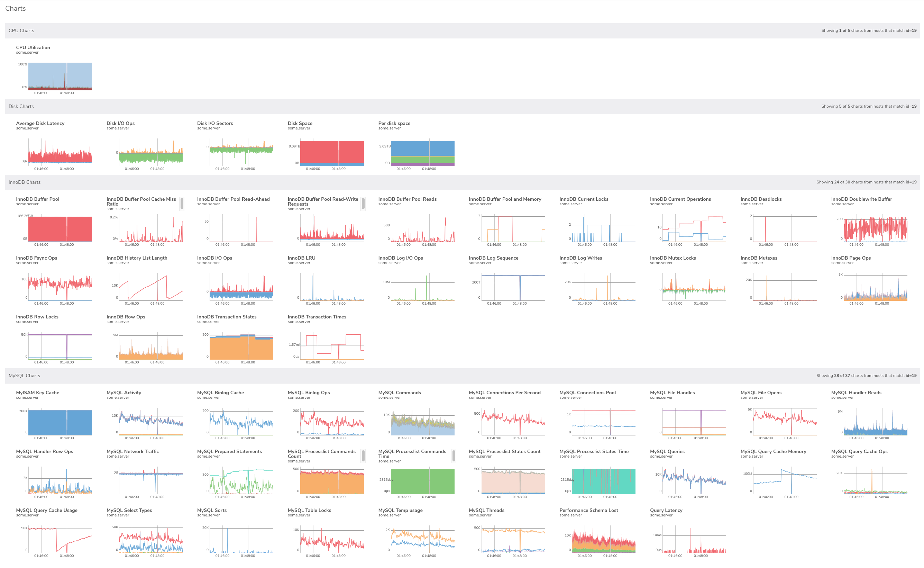Collapse the CPU Charts section
Screen dimensions: 924x568
click(x=21, y=30)
